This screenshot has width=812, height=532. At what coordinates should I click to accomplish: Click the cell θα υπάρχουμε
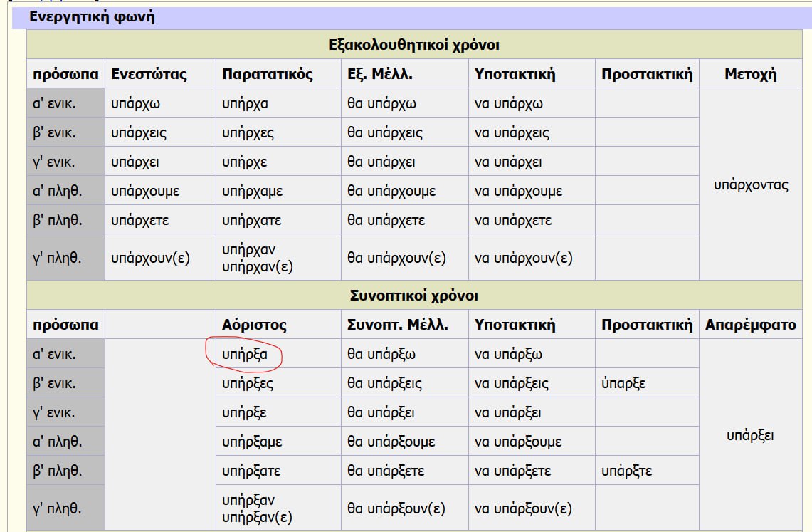click(x=391, y=191)
